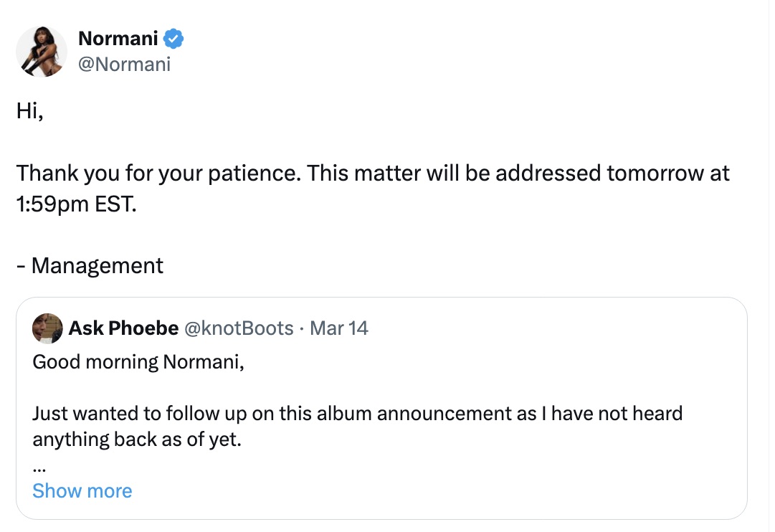
Task: Click the "- Management" signature line
Action: (90, 266)
